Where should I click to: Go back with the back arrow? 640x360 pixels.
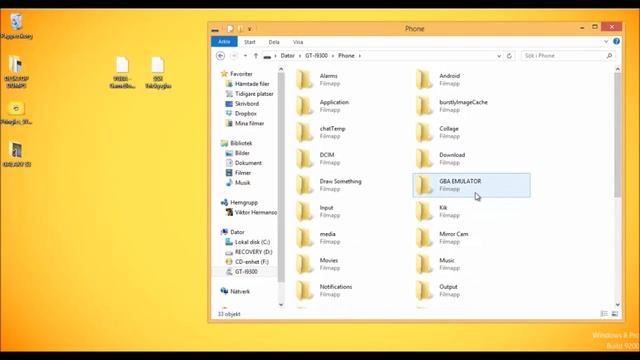220,56
